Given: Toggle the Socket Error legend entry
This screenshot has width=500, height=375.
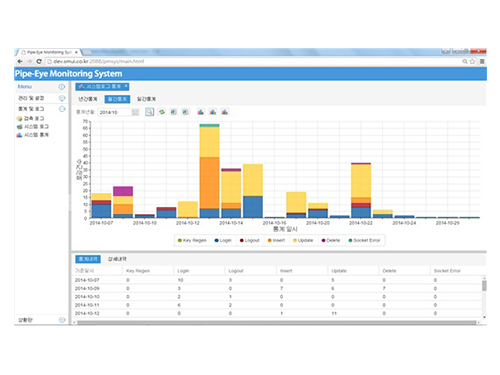Looking at the screenshot, I should point(364,240).
